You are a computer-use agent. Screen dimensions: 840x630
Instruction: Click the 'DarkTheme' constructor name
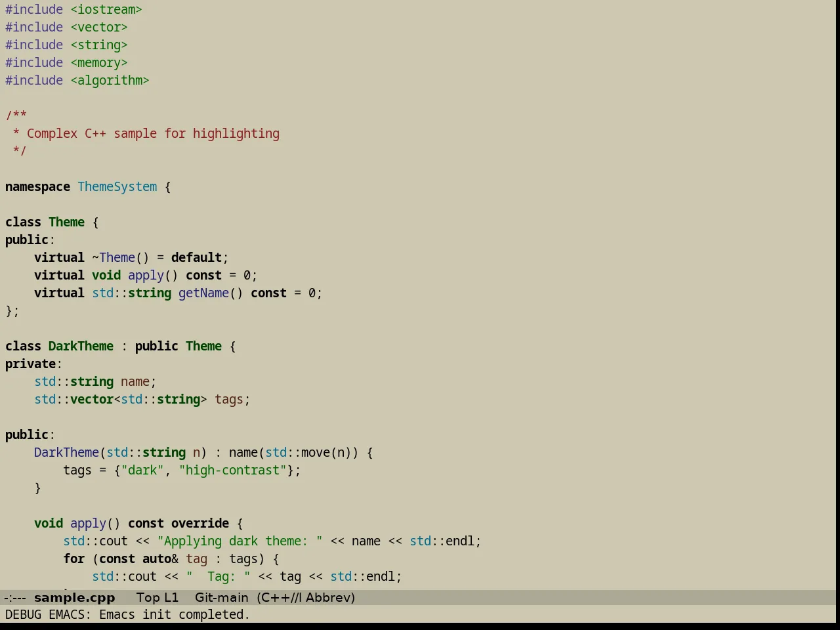tap(66, 453)
